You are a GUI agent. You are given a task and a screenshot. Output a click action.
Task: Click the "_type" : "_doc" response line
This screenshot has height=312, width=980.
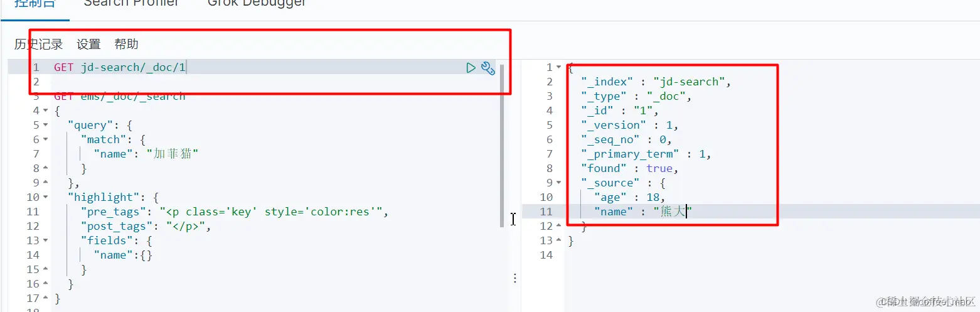point(636,97)
